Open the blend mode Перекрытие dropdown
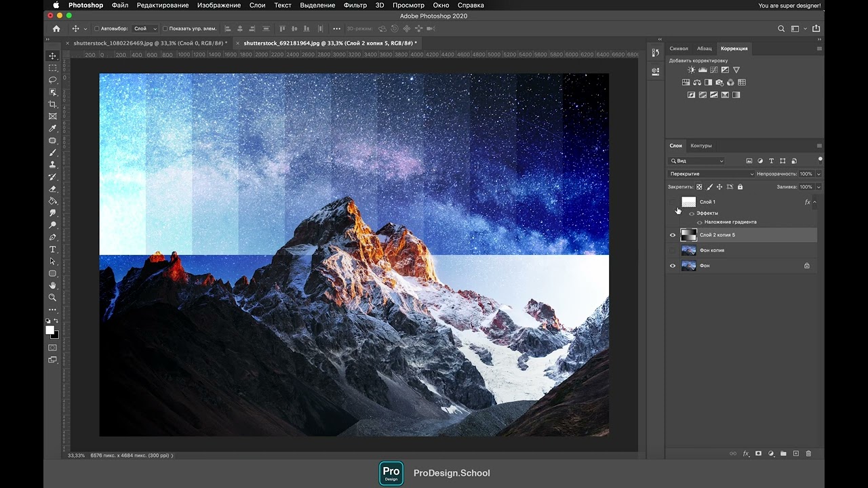This screenshot has height=488, width=868. (x=711, y=174)
